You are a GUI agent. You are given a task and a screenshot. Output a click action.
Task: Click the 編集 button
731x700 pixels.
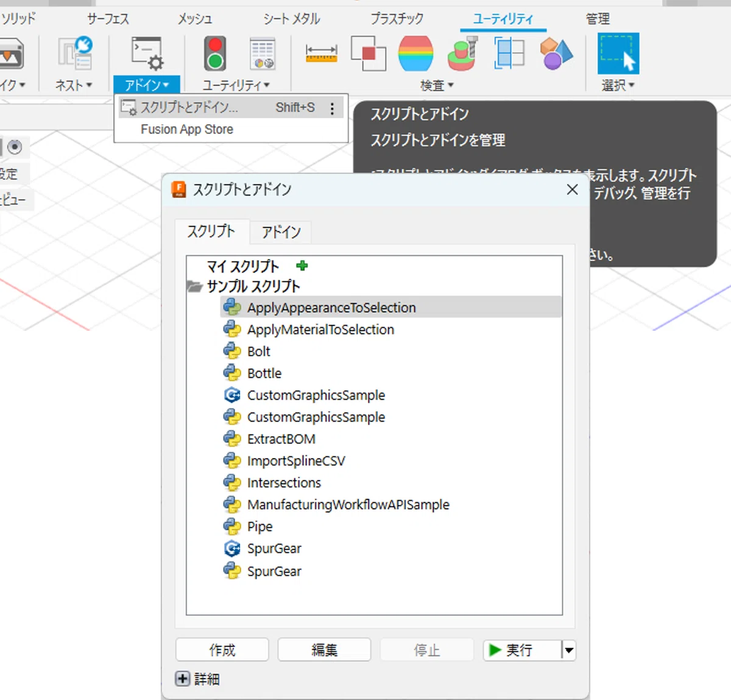click(x=324, y=650)
